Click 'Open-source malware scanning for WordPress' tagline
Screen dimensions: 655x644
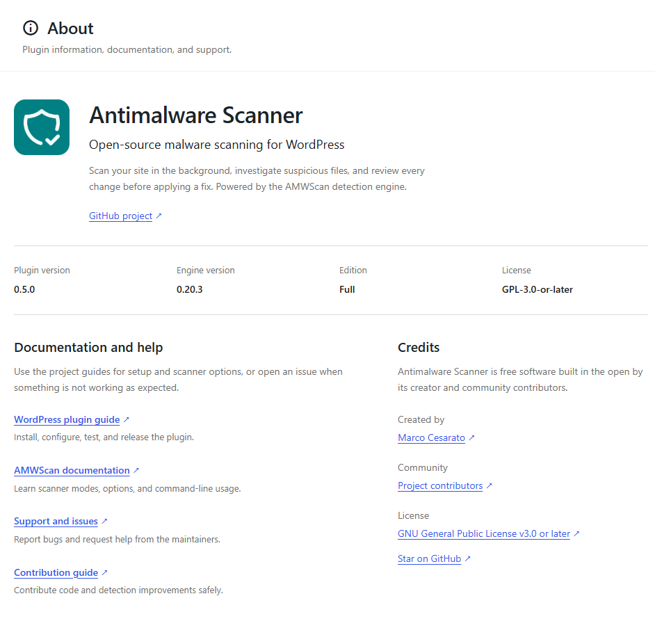[x=216, y=145]
